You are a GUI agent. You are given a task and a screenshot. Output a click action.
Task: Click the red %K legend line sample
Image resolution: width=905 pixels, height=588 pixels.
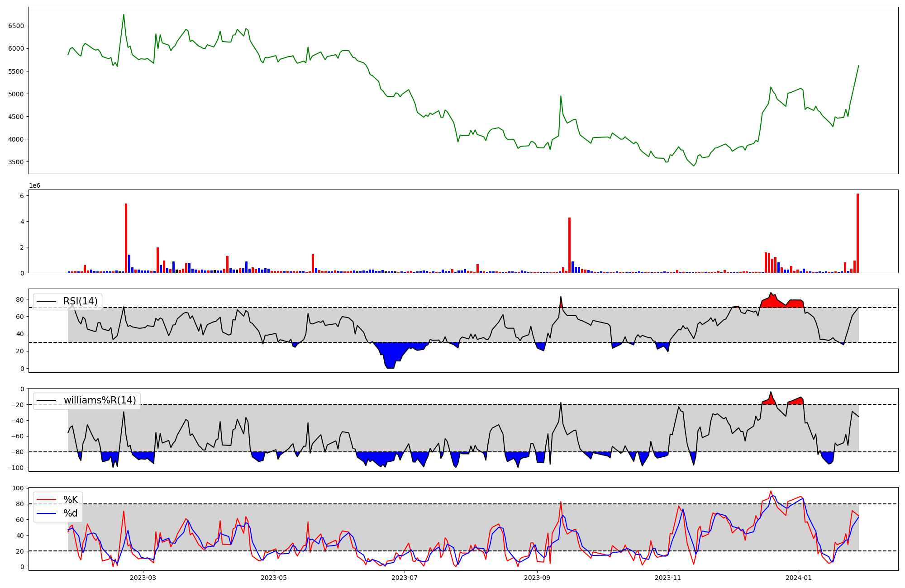[x=46, y=499]
